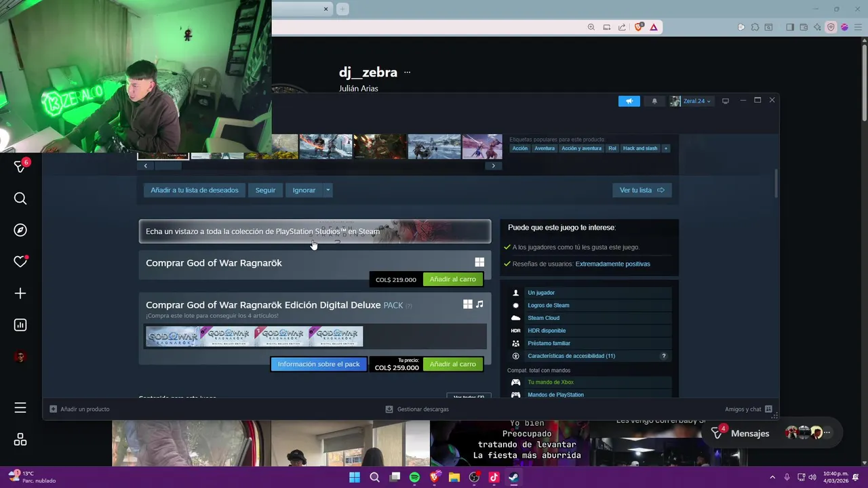868x488 pixels.
Task: Click the Ignorar button
Action: point(304,190)
